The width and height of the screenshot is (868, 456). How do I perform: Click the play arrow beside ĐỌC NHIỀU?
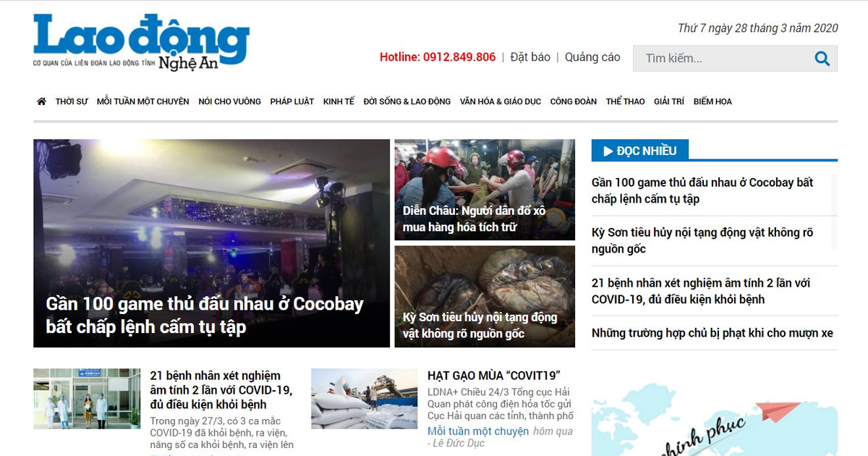pos(608,151)
